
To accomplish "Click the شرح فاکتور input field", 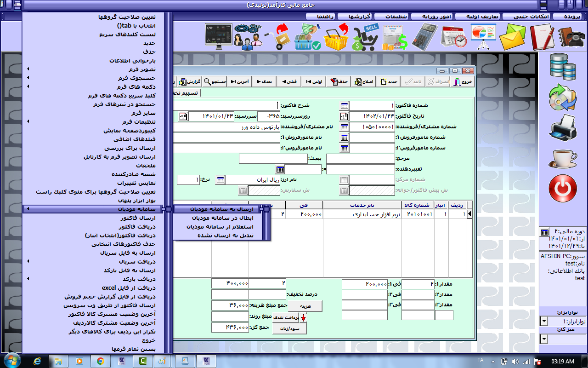I will tap(225, 106).
